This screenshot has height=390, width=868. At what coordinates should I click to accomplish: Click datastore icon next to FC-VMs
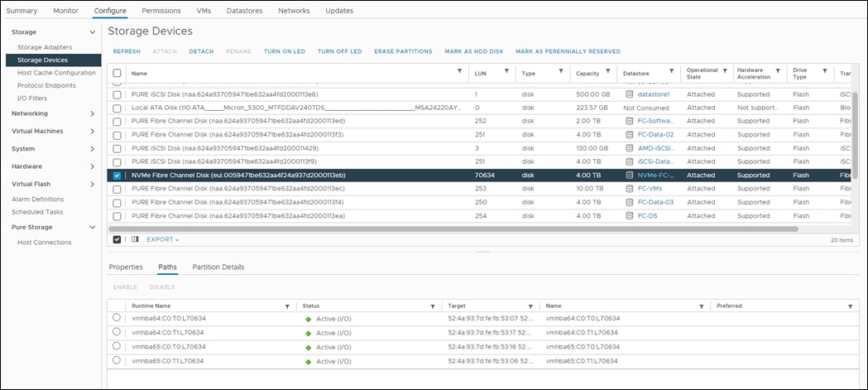tap(630, 188)
